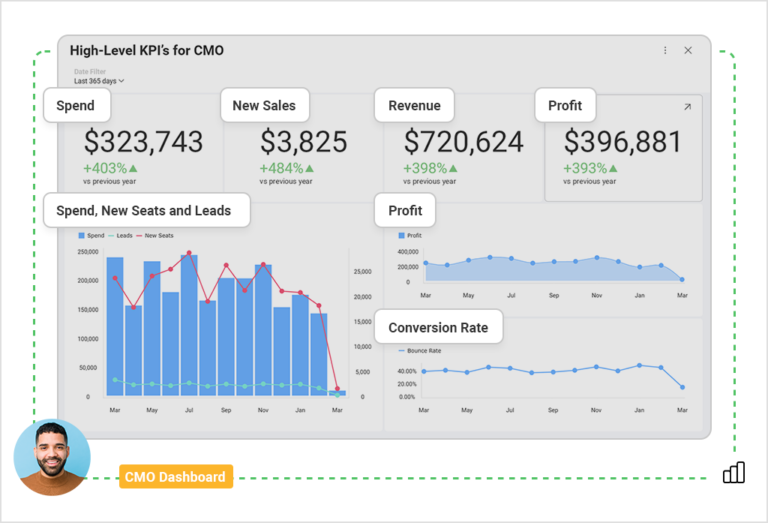768x523 pixels.
Task: Expand the Profit card with arrow icon
Action: (x=687, y=107)
